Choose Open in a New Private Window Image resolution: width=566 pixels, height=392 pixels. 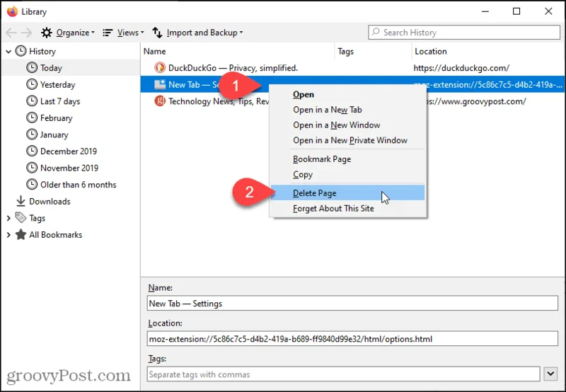tap(347, 140)
